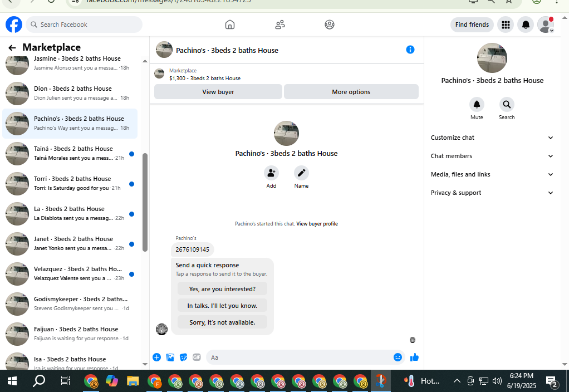Choose a GIF in the composer

coord(197,357)
